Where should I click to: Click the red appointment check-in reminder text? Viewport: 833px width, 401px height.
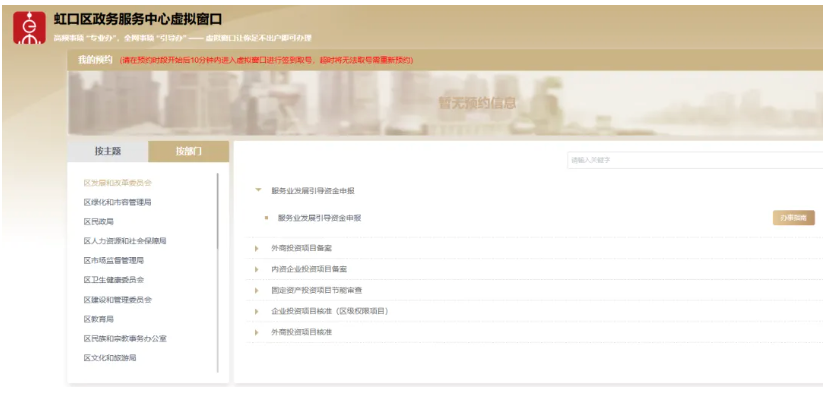point(266,61)
